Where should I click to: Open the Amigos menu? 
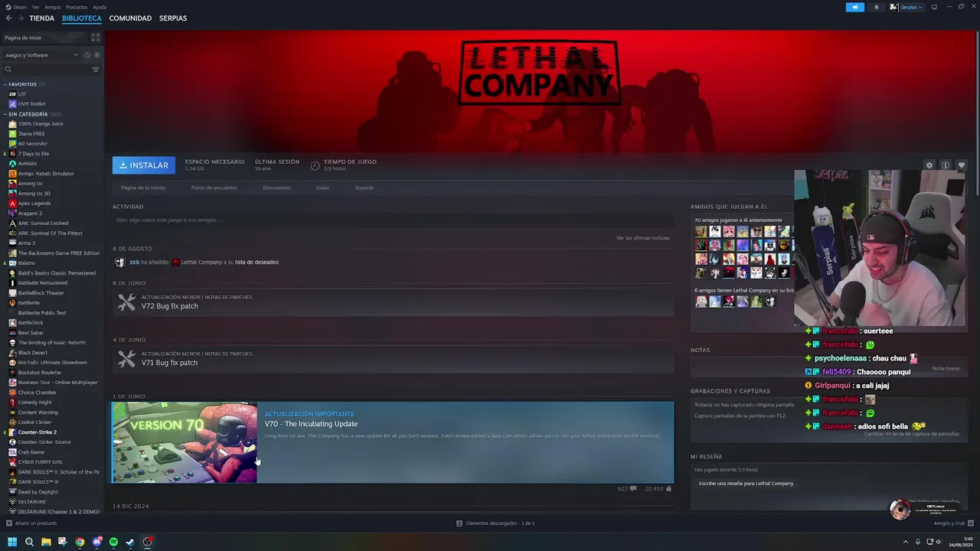52,7
